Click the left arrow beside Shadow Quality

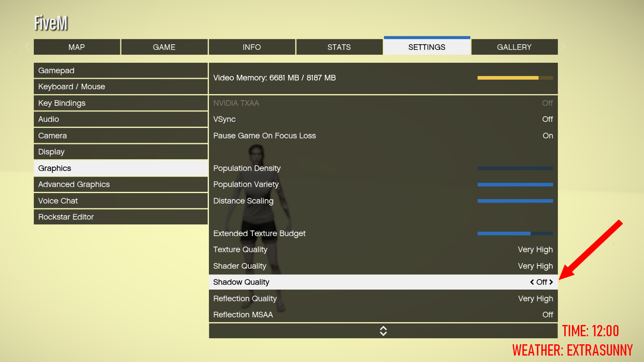pyautogui.click(x=532, y=282)
